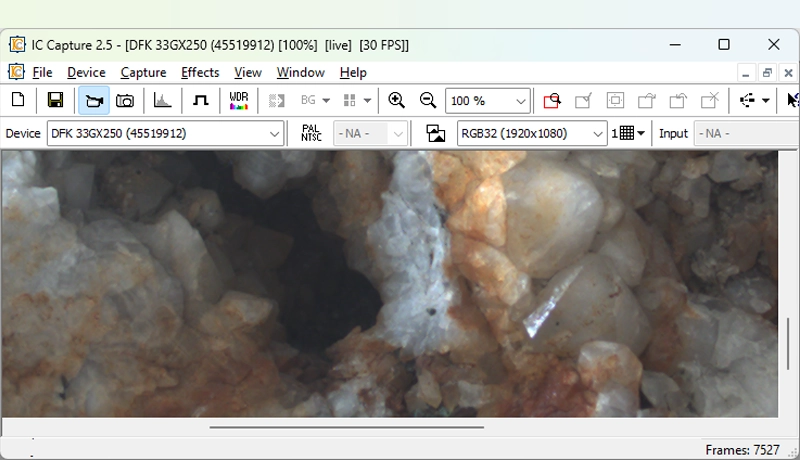Open the 100 % zoom level dropdown
Image resolution: width=800 pixels, height=460 pixels.
point(520,101)
